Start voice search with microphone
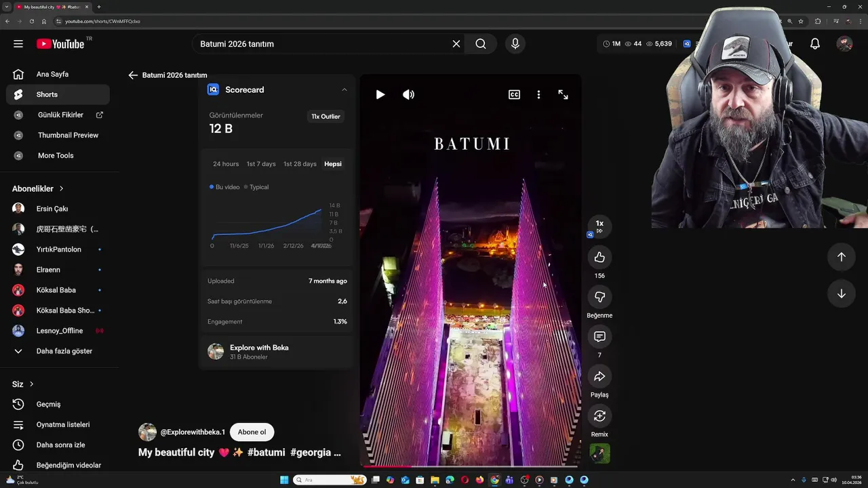Screen dimensions: 868x488 (515, 44)
